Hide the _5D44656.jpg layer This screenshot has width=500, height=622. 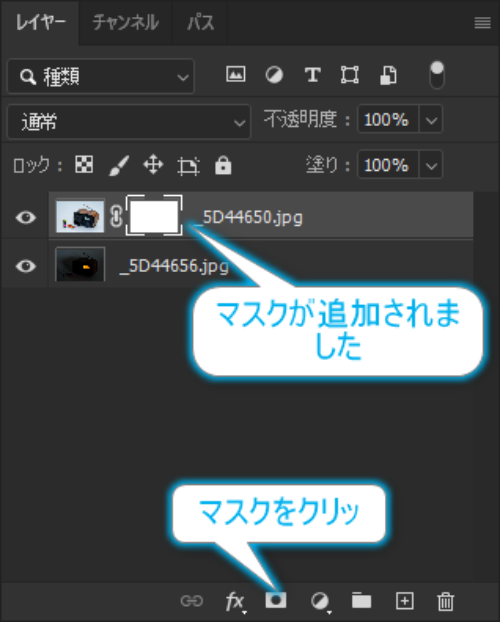coord(26,266)
